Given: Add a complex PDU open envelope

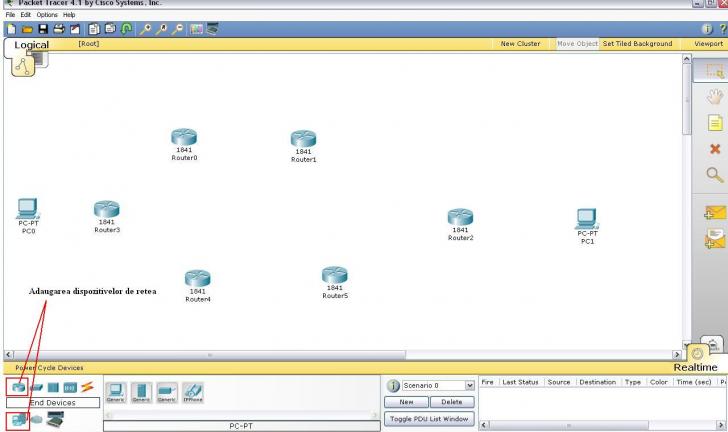Looking at the screenshot, I should coord(715,239).
